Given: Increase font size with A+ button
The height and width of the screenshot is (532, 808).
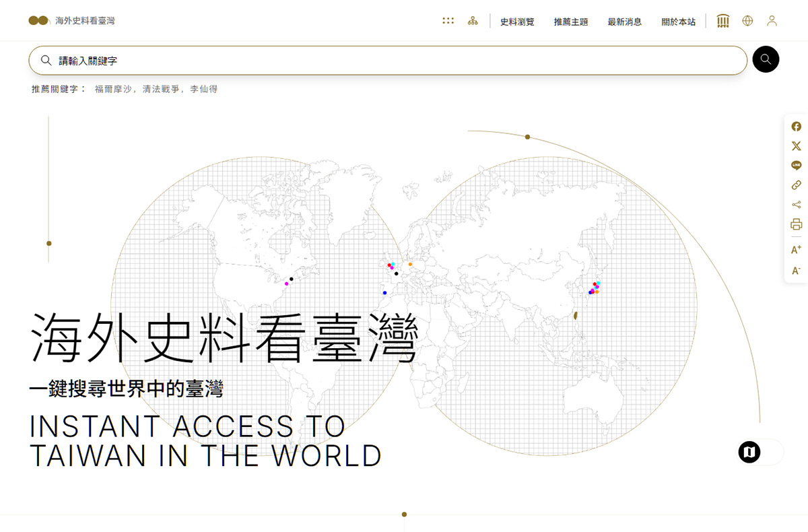Looking at the screenshot, I should point(796,250).
